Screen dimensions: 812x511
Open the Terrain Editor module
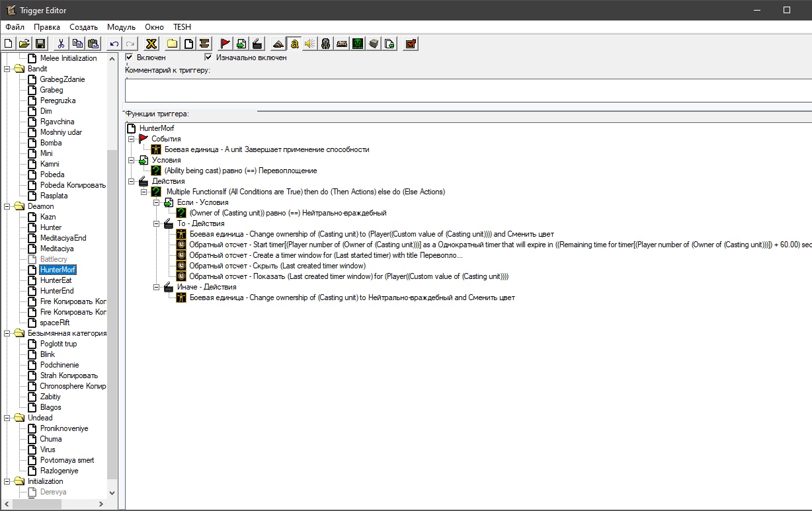tap(278, 44)
